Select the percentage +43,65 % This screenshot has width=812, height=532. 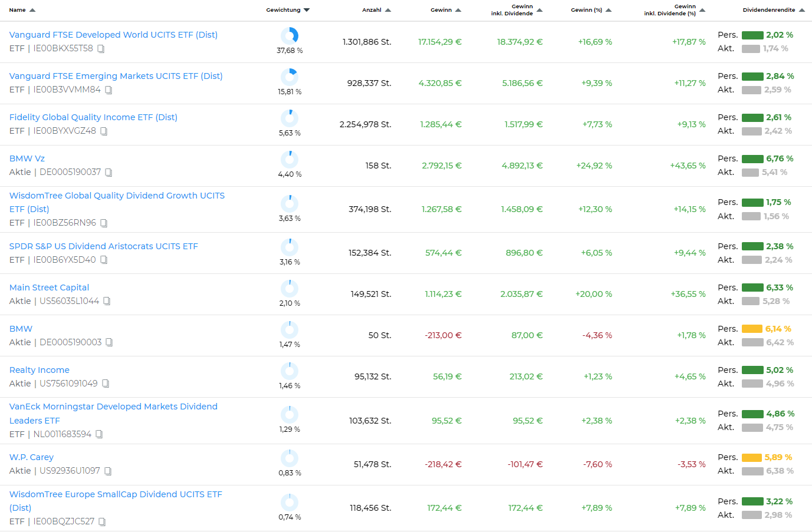point(688,166)
